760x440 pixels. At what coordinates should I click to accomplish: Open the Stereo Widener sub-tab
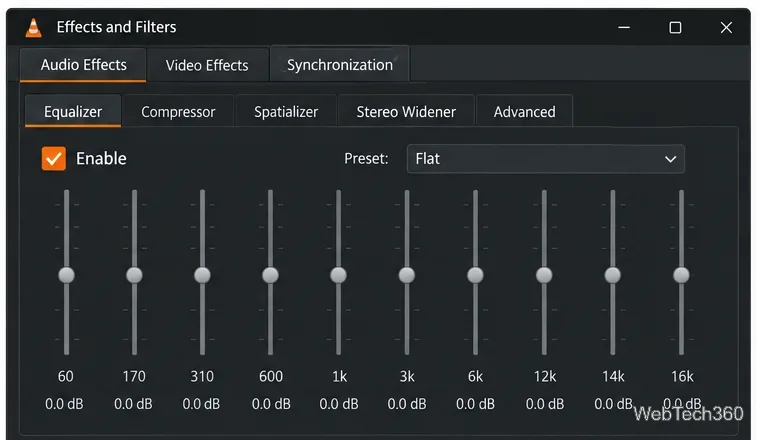click(x=406, y=112)
